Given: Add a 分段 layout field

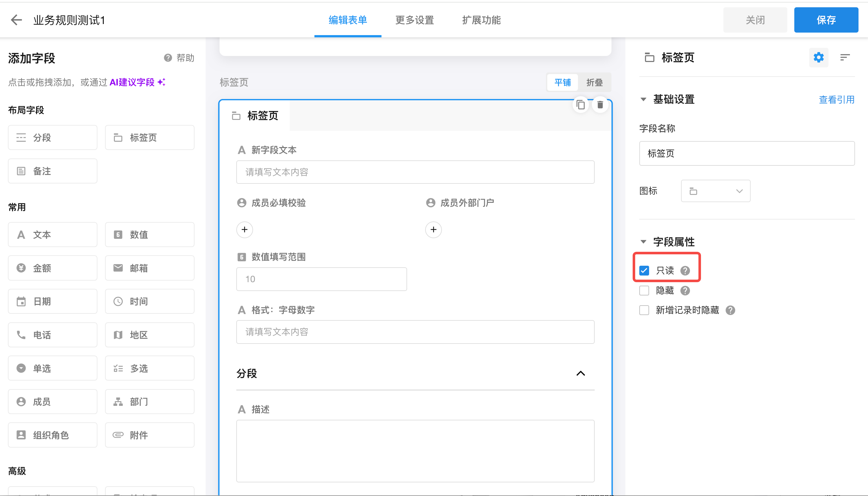Looking at the screenshot, I should 53,137.
